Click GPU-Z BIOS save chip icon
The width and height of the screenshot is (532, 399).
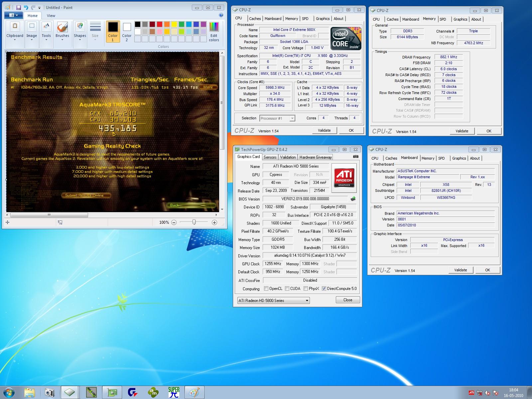tap(353, 199)
